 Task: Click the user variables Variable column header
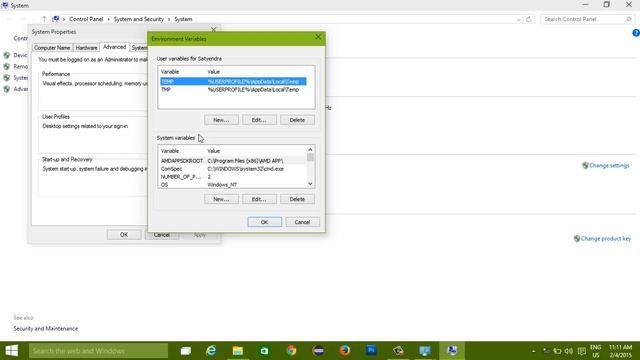(x=170, y=72)
